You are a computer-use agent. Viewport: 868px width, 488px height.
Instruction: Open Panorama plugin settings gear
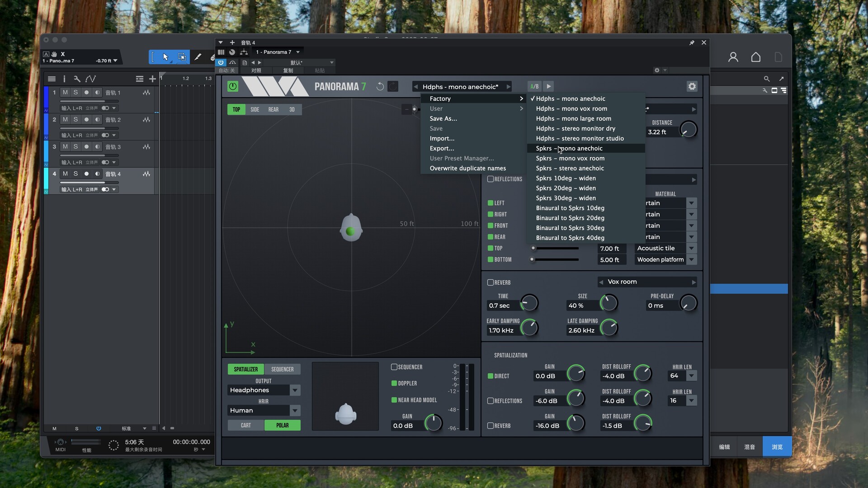point(692,86)
